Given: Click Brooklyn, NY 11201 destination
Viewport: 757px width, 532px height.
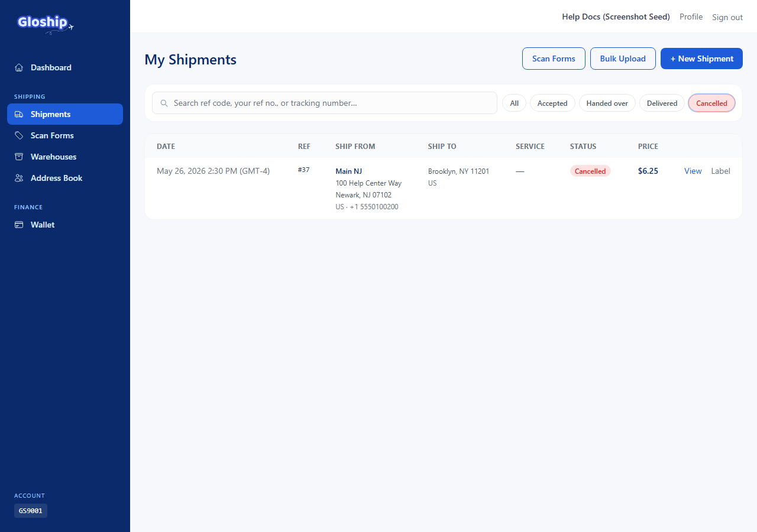Looking at the screenshot, I should (458, 171).
